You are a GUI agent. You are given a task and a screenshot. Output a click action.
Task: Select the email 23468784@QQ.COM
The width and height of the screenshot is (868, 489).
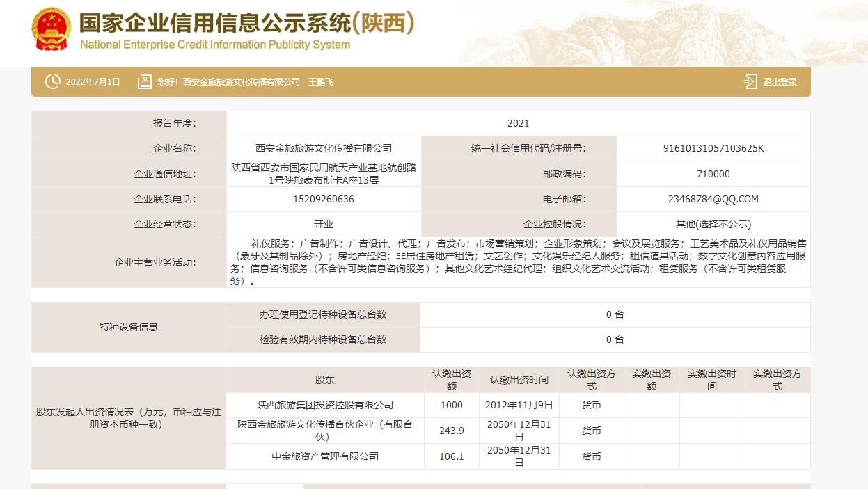coord(713,199)
